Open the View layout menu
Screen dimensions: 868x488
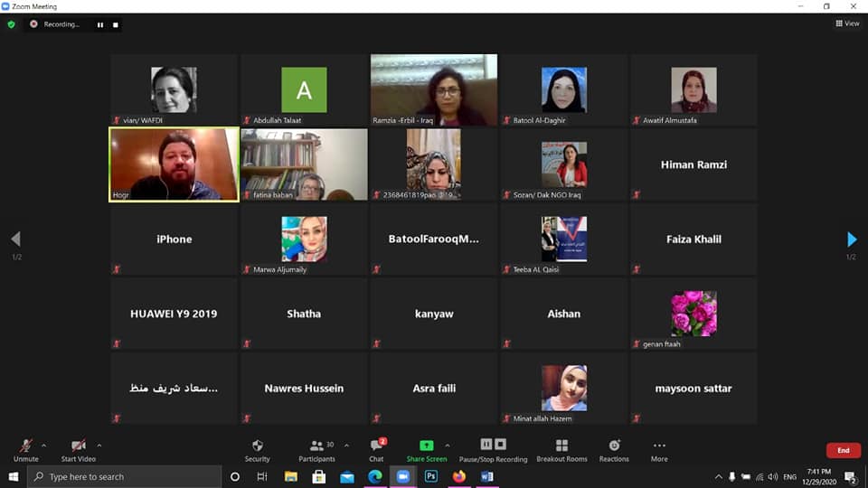pos(847,23)
